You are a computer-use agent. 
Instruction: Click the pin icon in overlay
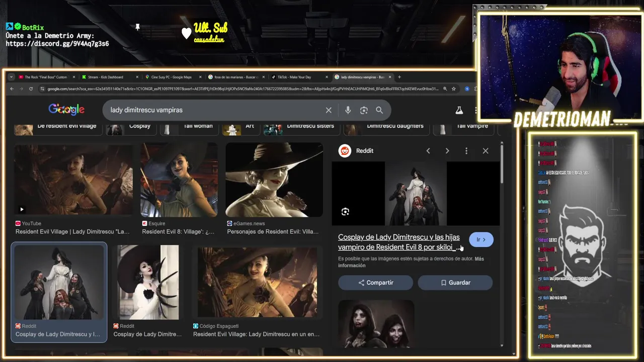(137, 27)
